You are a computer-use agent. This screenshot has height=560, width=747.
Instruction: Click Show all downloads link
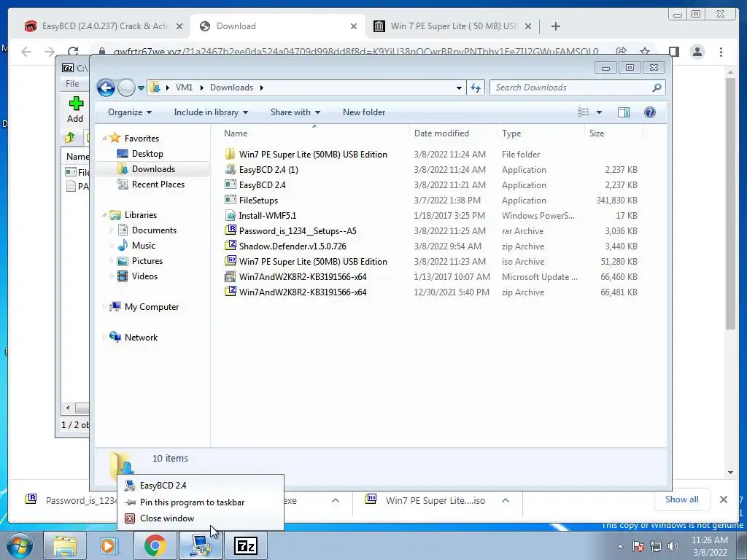[682, 499]
